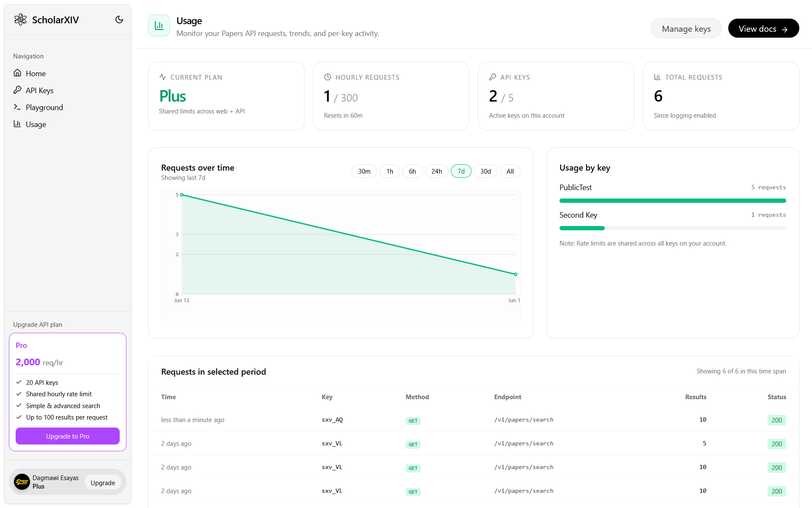Go to Playground in the navigation
The width and height of the screenshot is (812, 508).
coord(68,107)
